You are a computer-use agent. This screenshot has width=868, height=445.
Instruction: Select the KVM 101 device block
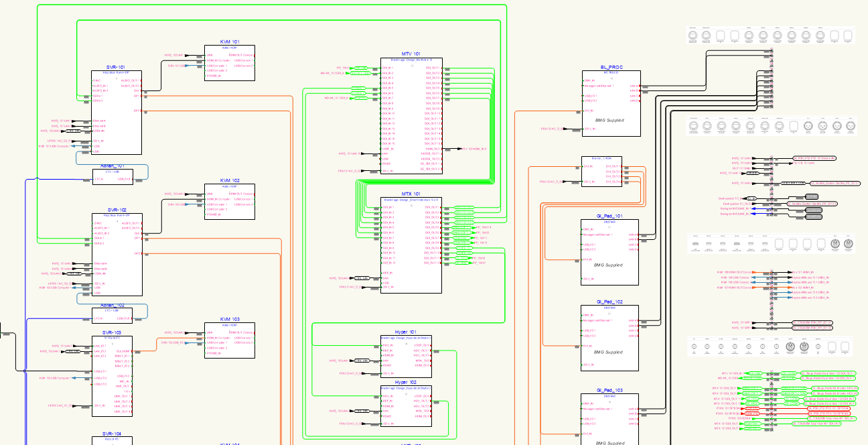tap(229, 64)
